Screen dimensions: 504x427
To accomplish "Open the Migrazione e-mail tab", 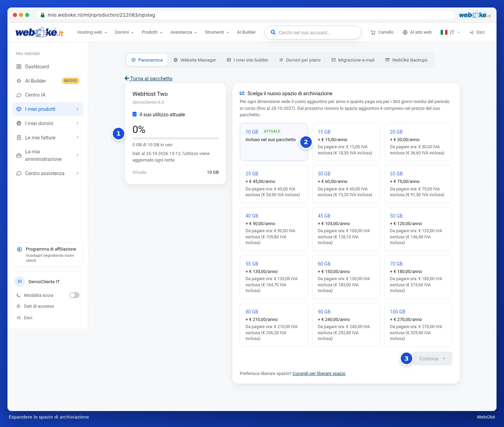I will [353, 60].
